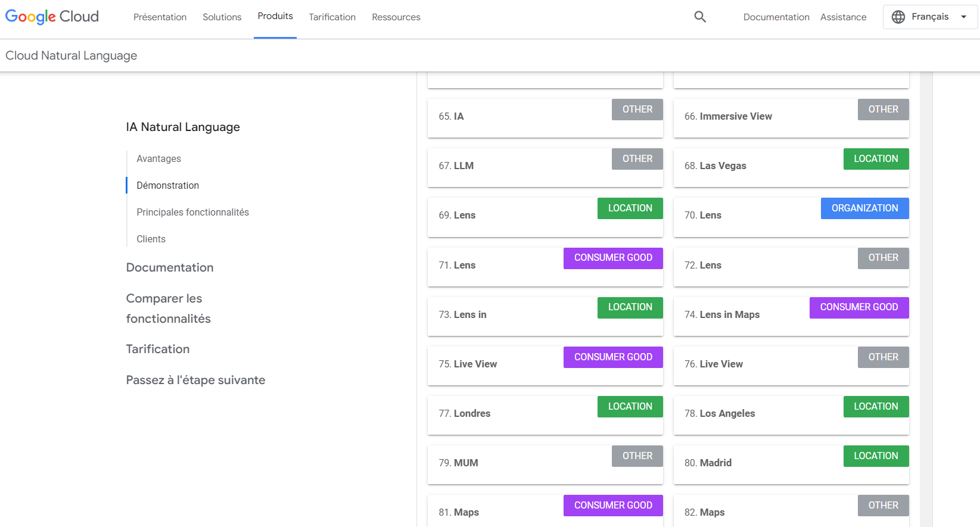Image resolution: width=980 pixels, height=527 pixels.
Task: Select entity card 74. Lens in Maps
Action: (x=791, y=316)
